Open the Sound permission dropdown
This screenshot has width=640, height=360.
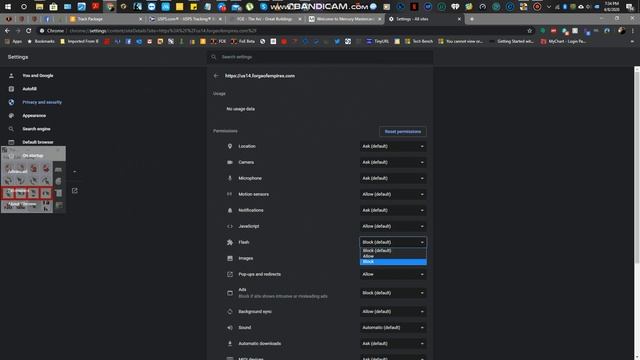(393, 327)
